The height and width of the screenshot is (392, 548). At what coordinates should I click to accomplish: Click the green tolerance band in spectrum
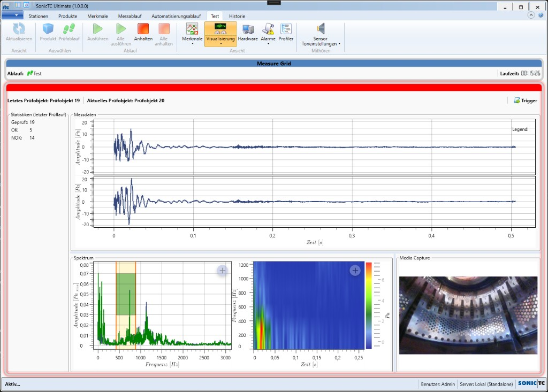[126, 294]
